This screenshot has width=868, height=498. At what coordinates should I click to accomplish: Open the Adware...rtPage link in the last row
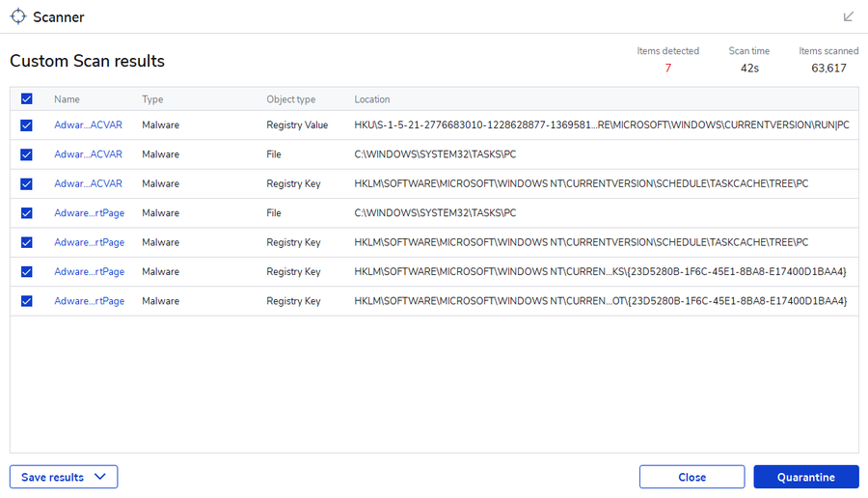89,301
